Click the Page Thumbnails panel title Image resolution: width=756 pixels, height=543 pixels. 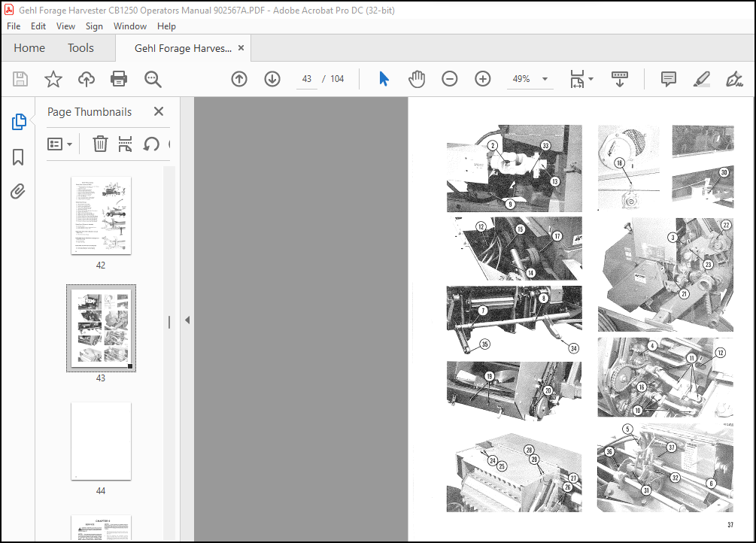pos(90,112)
